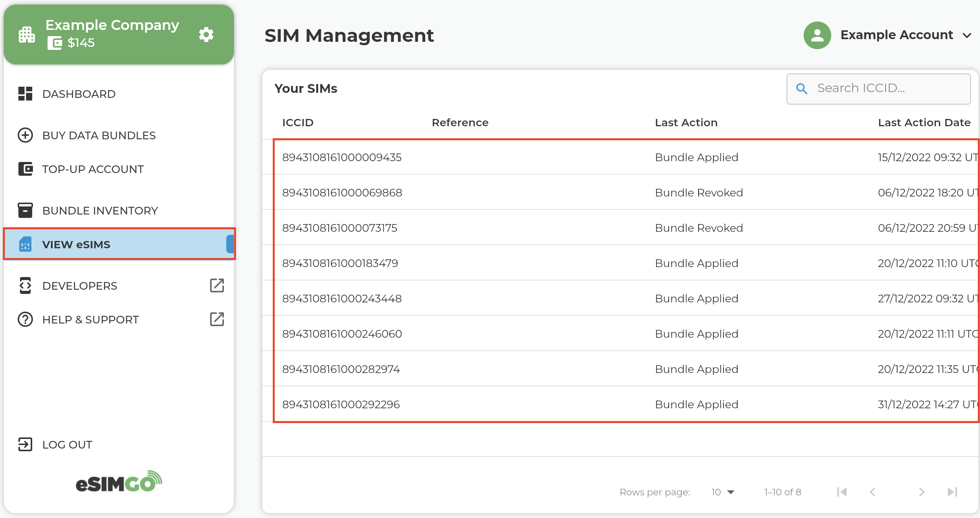Click the eSIM Go logo

[x=119, y=482]
